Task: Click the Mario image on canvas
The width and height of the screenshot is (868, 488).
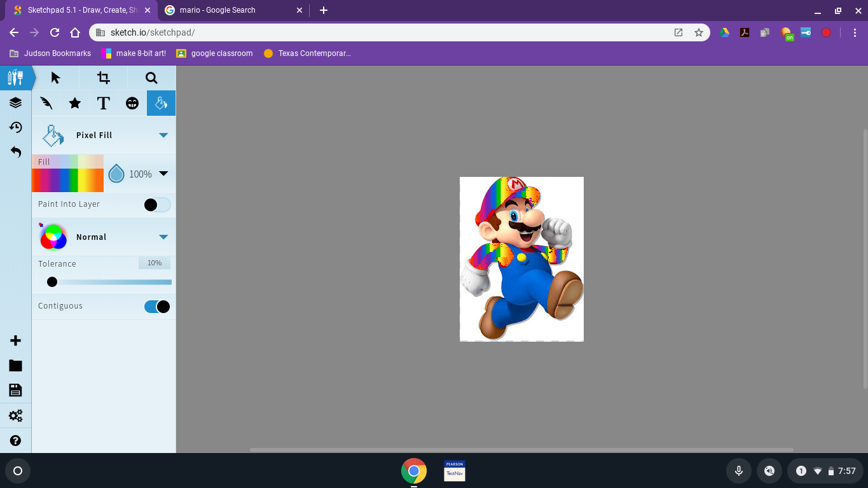Action: pos(521,259)
